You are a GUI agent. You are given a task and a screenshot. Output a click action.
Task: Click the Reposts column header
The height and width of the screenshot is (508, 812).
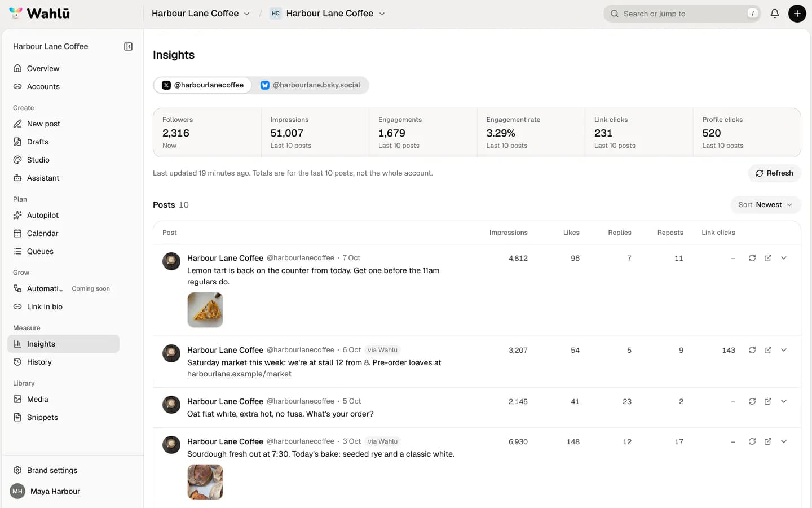tap(670, 233)
